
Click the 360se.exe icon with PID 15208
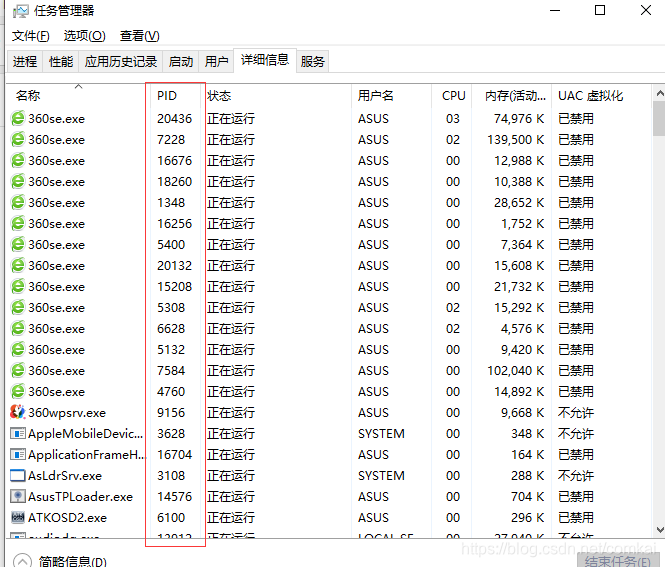click(18, 287)
